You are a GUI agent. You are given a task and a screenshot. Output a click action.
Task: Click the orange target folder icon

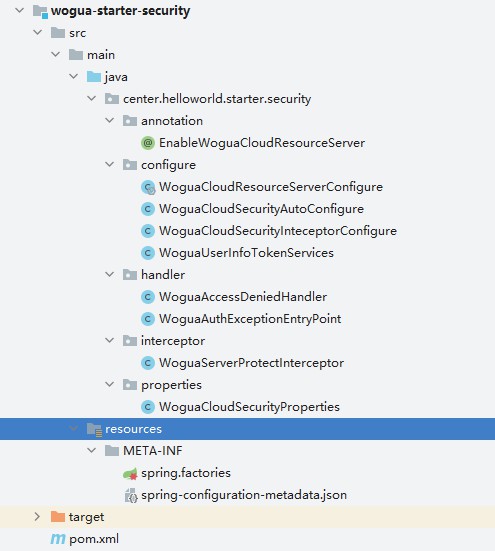(58, 517)
